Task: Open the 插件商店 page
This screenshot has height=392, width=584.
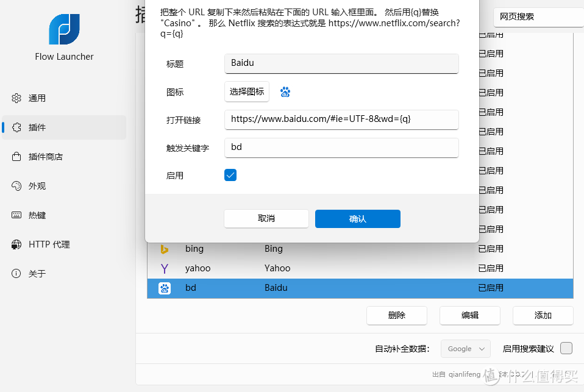Action: tap(64, 157)
